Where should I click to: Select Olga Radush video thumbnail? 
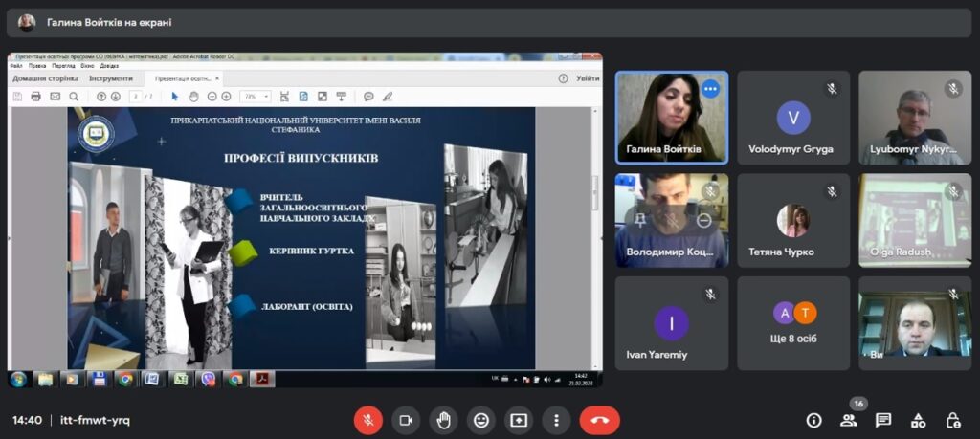[x=914, y=220]
